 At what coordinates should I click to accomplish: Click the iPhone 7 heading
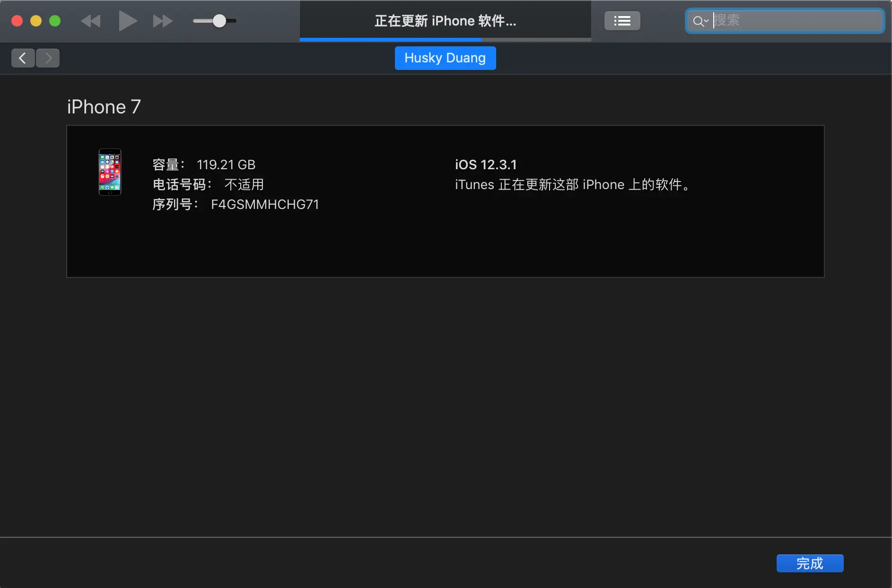(104, 107)
